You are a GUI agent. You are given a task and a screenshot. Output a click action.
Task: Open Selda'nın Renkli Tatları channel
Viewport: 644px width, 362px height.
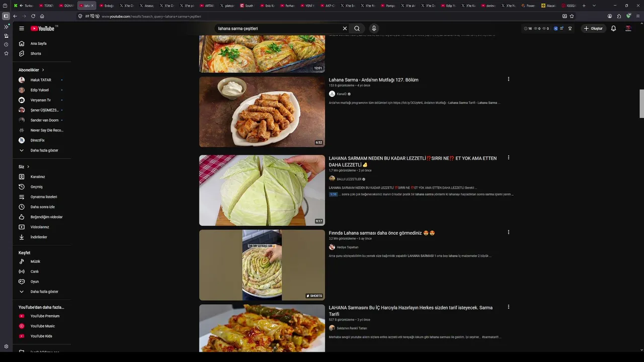(x=352, y=328)
